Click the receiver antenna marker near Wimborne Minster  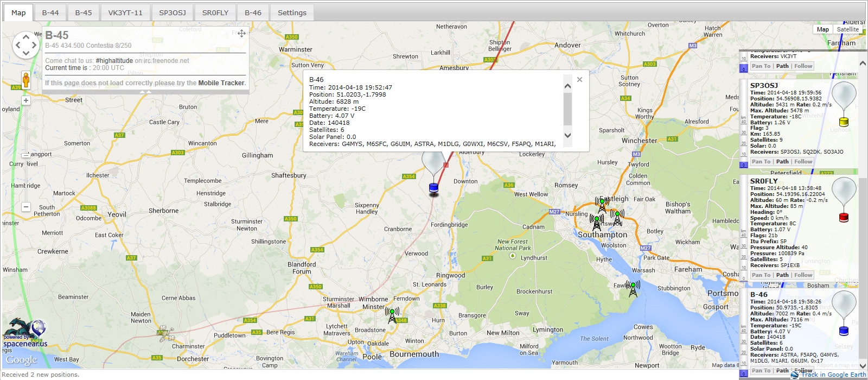392,315
